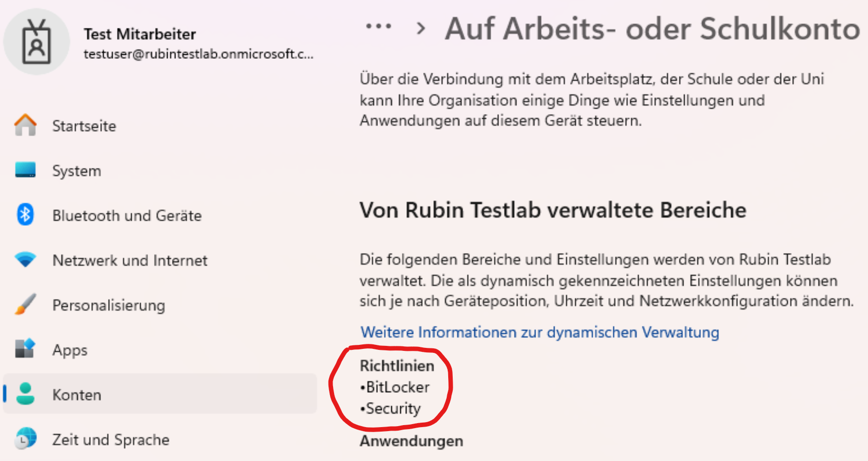The image size is (868, 461).
Task: Click the Personalisierung paintbrush icon
Action: (25, 305)
